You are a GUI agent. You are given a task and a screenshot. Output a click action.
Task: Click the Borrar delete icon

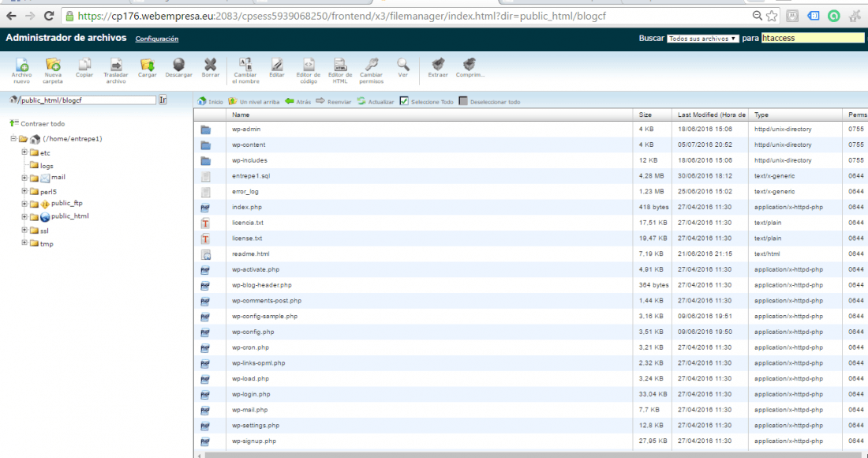coord(211,68)
